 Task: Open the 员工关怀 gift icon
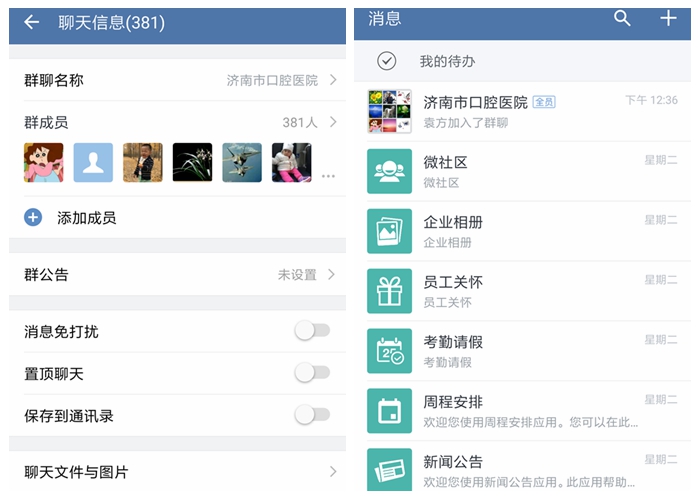tap(389, 291)
